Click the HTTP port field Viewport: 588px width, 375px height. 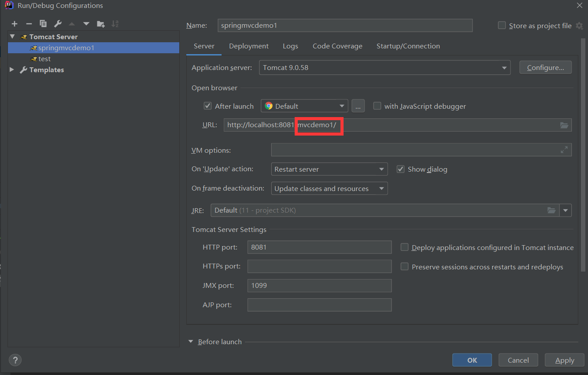click(319, 247)
